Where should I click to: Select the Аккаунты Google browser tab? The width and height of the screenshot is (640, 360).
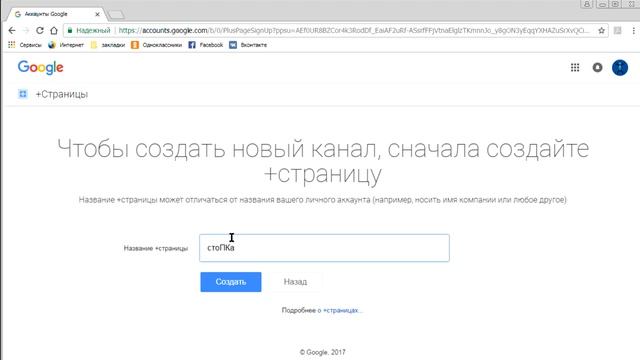pos(57,14)
